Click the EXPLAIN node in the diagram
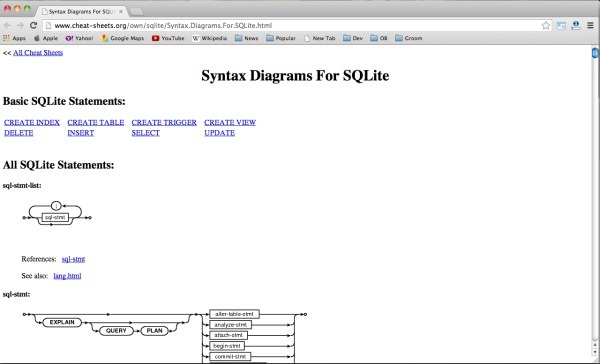 62,322
